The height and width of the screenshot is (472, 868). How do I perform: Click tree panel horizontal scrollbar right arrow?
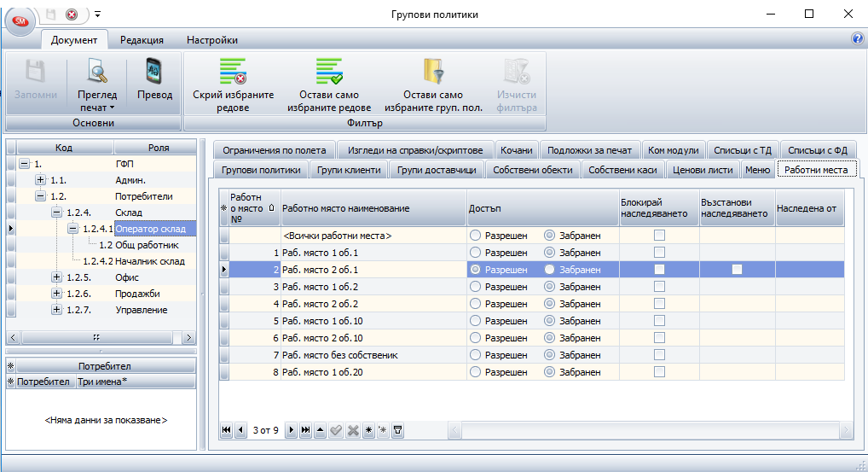click(188, 337)
